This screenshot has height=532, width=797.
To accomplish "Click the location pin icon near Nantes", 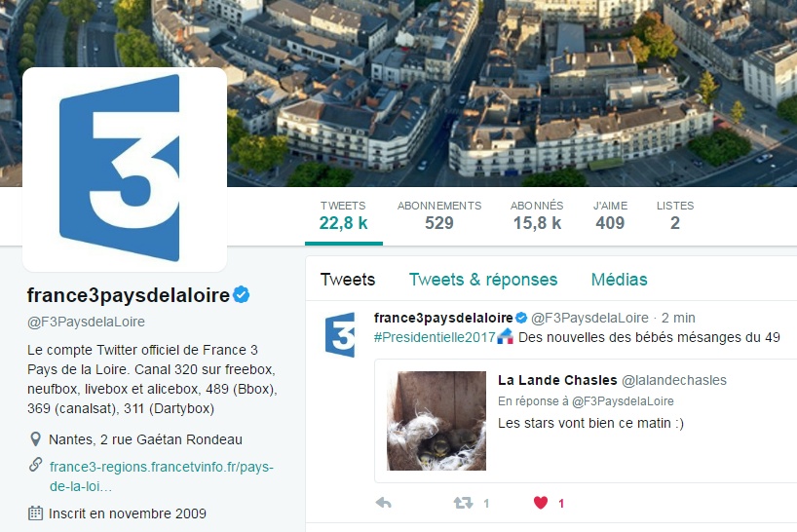I will (x=35, y=439).
